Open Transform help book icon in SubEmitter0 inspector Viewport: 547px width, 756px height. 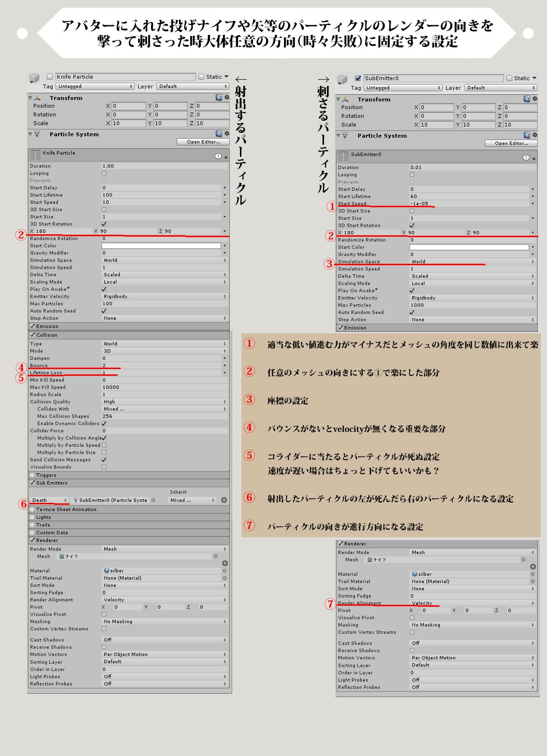pos(527,99)
